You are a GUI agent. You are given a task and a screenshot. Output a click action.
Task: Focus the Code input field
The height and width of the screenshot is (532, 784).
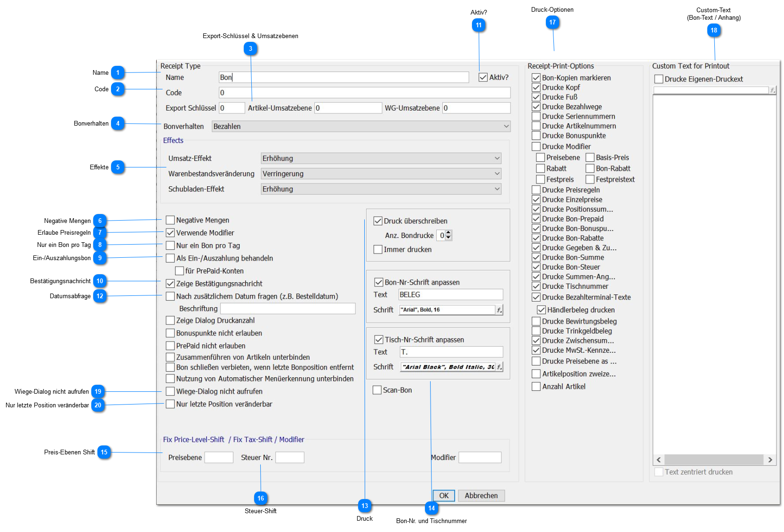click(365, 93)
